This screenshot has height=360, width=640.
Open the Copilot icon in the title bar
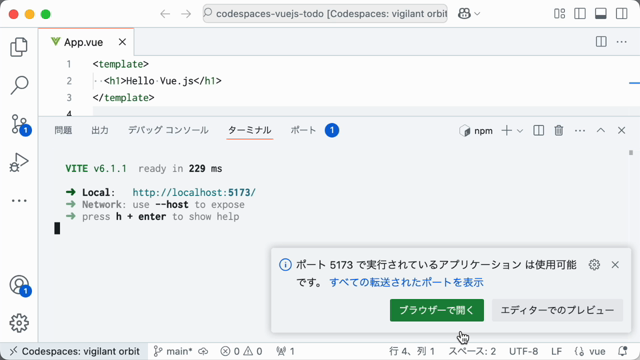(x=464, y=14)
